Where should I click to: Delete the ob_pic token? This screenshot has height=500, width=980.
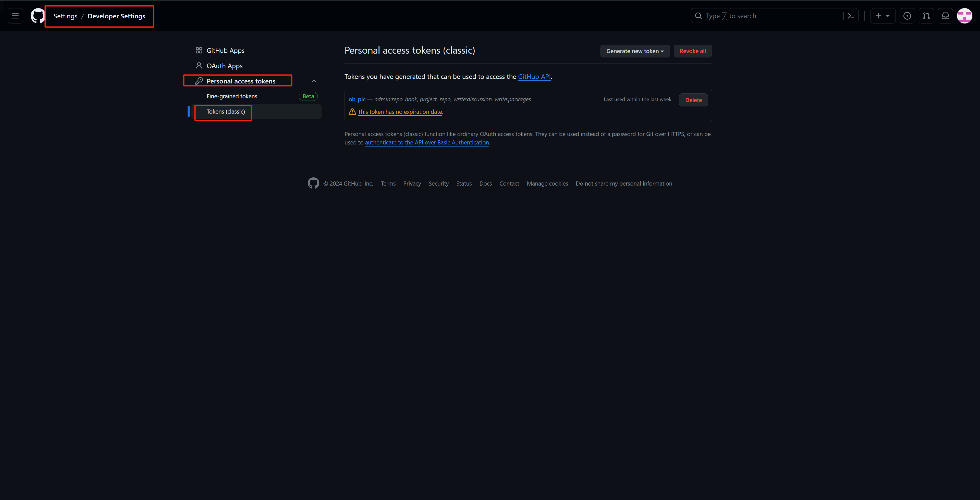click(x=693, y=100)
